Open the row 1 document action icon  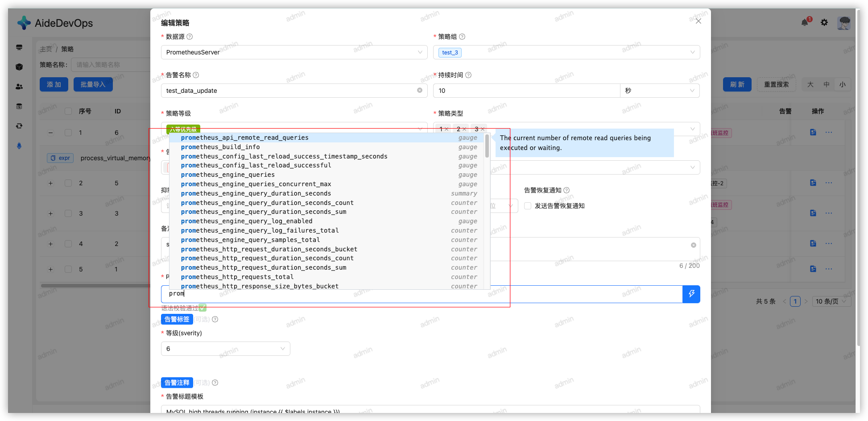click(x=813, y=132)
